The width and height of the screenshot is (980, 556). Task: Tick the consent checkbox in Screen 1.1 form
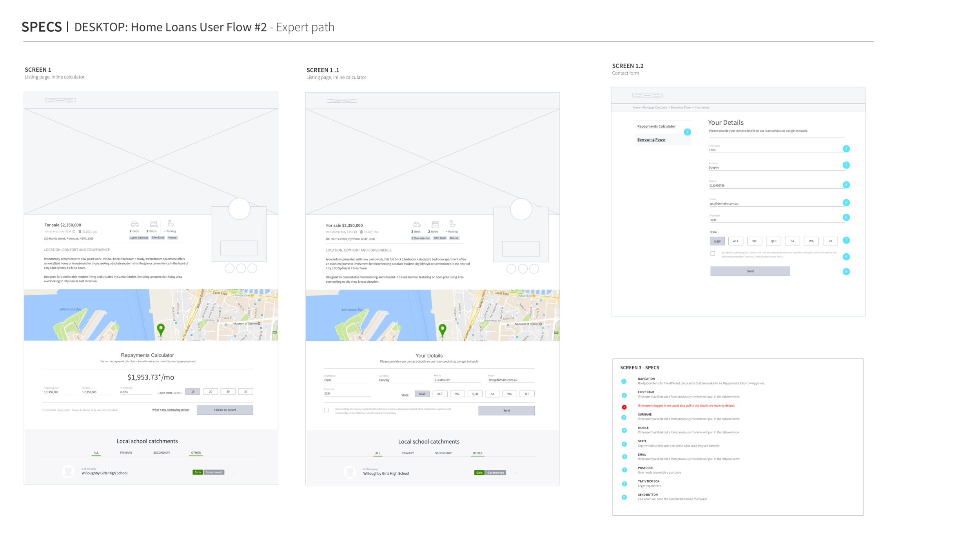[x=326, y=410]
